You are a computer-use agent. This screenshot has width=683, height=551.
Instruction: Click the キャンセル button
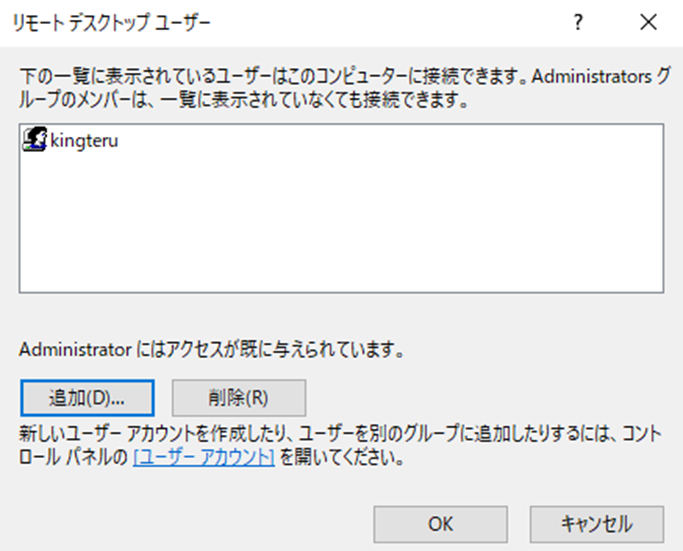tap(596, 523)
